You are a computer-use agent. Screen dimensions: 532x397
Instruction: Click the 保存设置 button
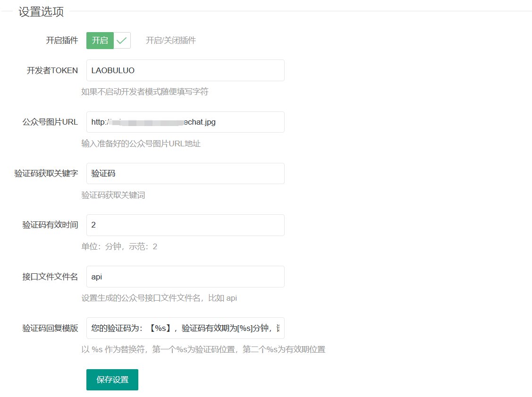[x=112, y=380]
